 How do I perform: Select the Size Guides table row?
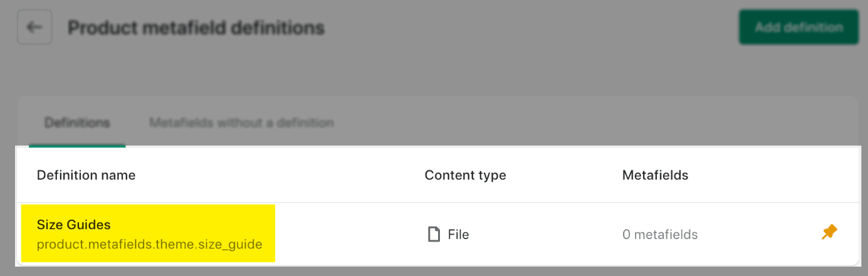coord(438,233)
